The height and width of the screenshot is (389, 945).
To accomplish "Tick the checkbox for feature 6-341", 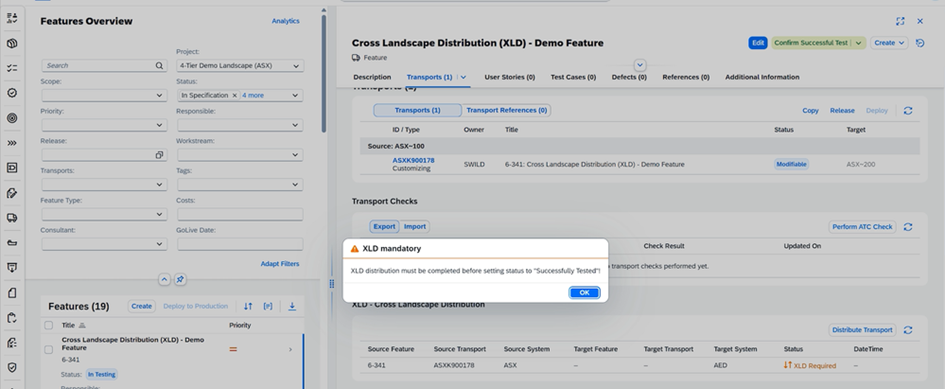I will point(49,350).
